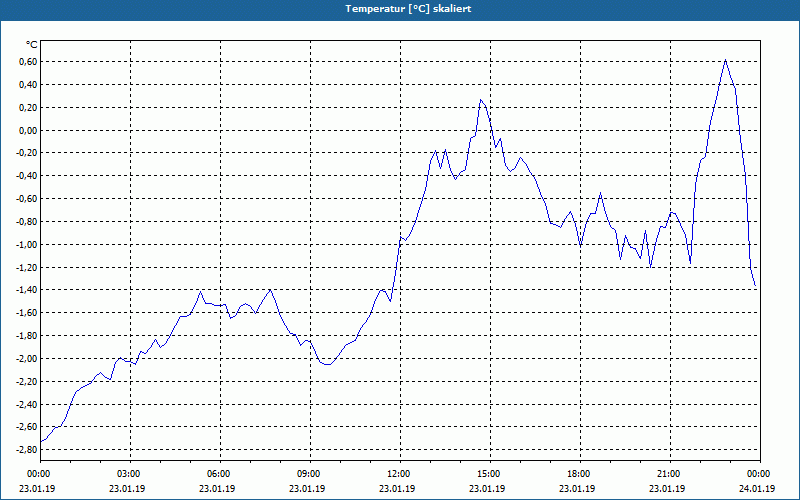The height and width of the screenshot is (500, 800).
Task: Click the °C axis unit label
Action: (x=32, y=45)
